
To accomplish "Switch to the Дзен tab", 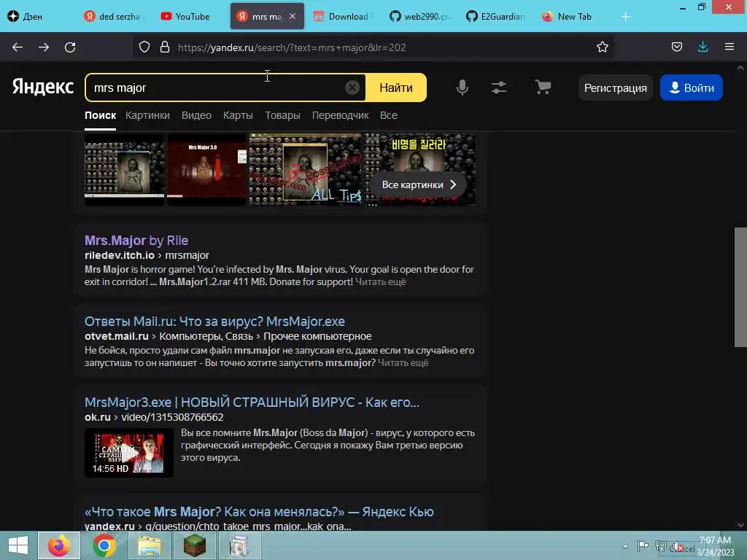I will tap(34, 17).
